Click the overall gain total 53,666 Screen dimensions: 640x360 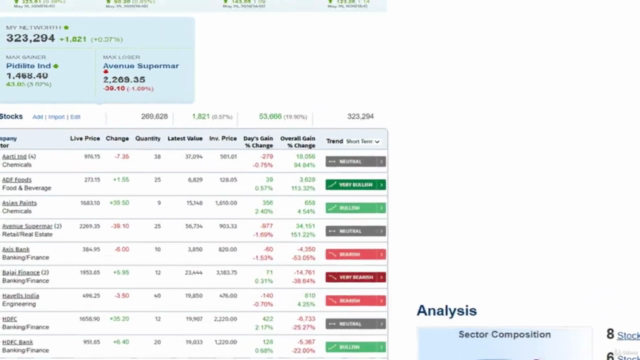pos(270,117)
